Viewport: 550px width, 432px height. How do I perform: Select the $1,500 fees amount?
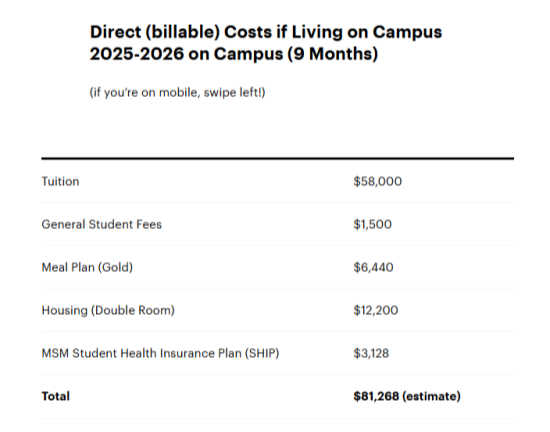[x=373, y=224]
